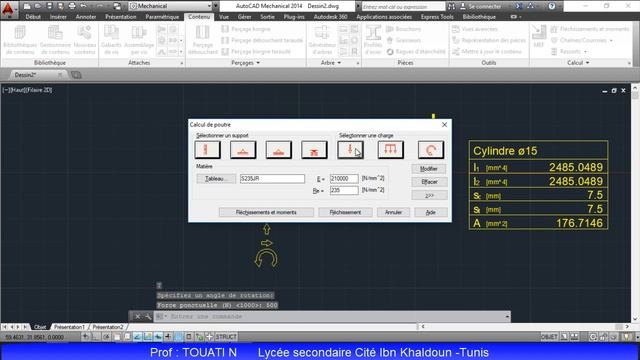Click the Autodesk Exchange X icon in title bar
The width and height of the screenshot is (640, 360).
tap(519, 6)
